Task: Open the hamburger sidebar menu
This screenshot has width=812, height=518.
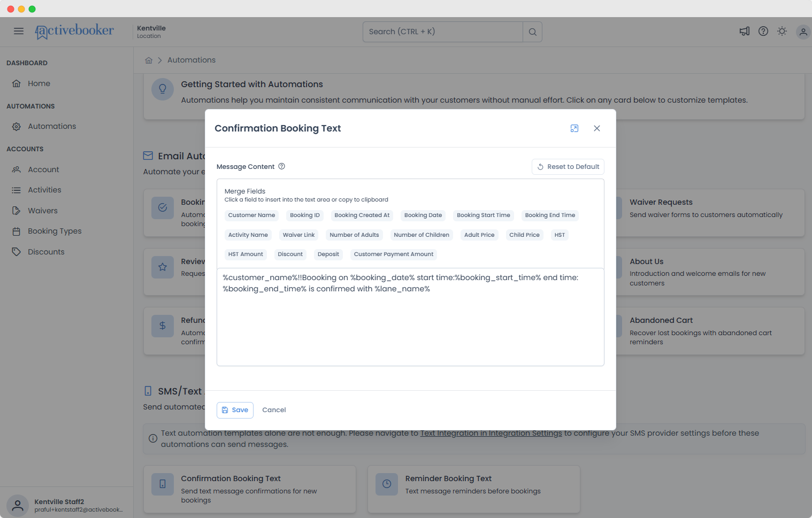Action: click(19, 31)
